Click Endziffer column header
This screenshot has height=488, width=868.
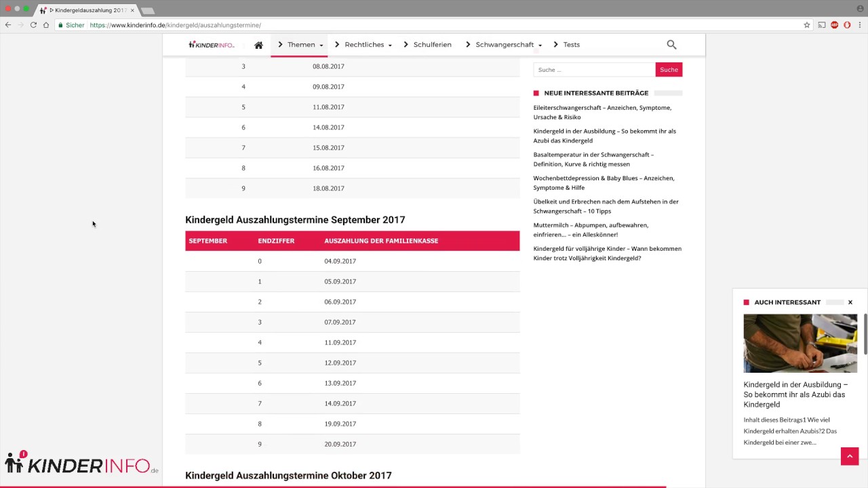[x=276, y=241]
